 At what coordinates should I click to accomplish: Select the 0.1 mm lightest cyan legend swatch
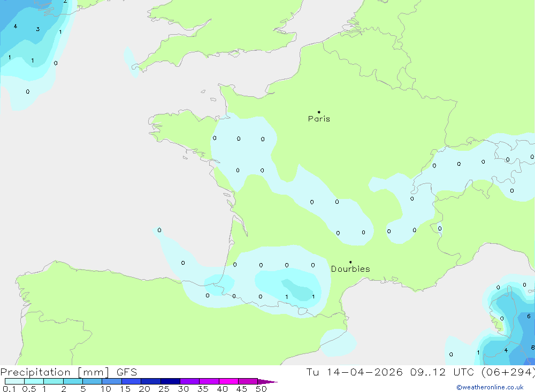tap(14, 381)
